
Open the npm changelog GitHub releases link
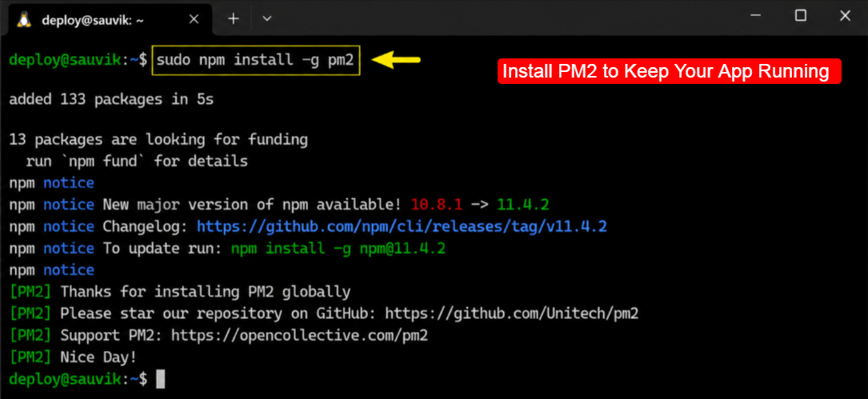point(402,227)
